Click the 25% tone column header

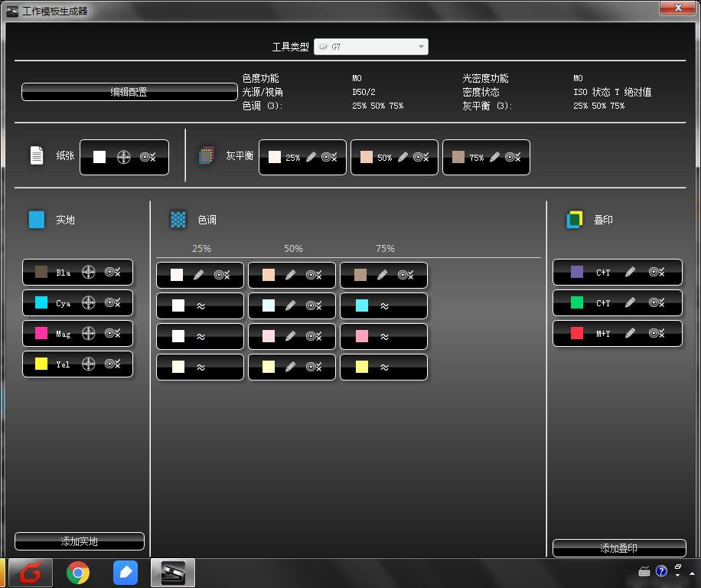(x=201, y=249)
